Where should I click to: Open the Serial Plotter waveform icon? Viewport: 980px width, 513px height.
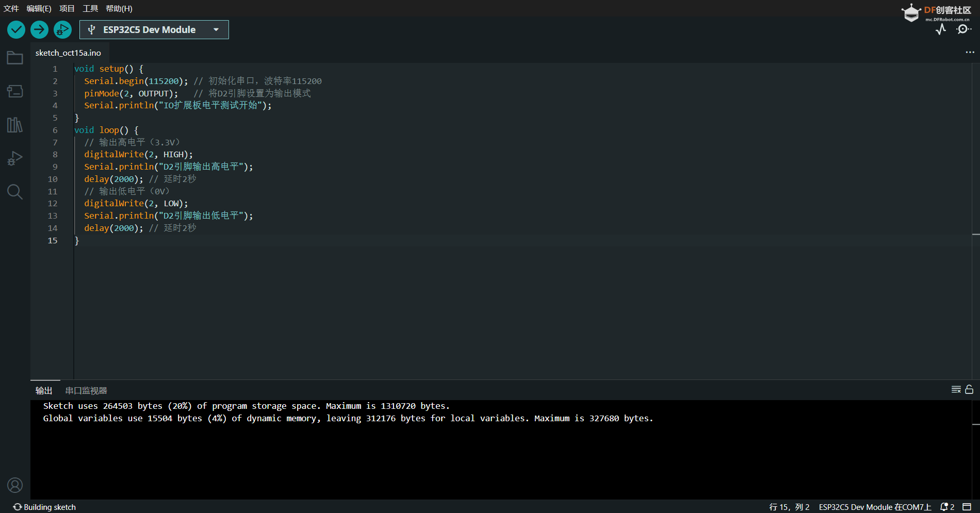pyautogui.click(x=941, y=29)
